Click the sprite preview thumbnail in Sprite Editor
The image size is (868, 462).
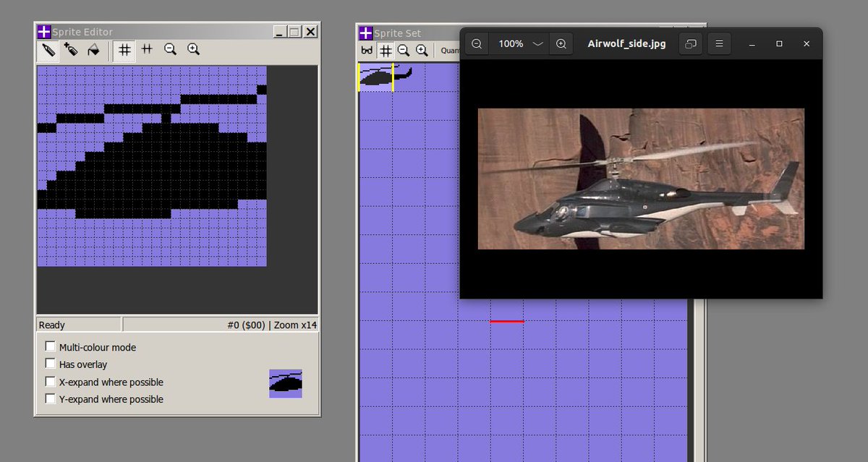click(286, 384)
